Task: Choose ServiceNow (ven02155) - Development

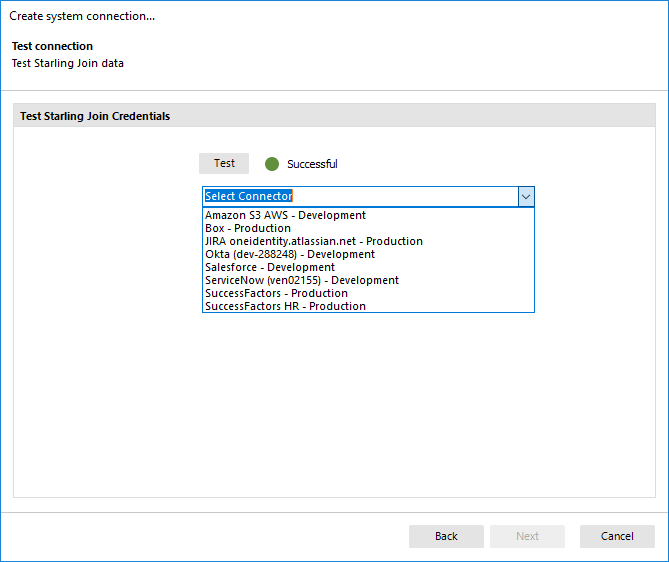Action: coord(301,280)
